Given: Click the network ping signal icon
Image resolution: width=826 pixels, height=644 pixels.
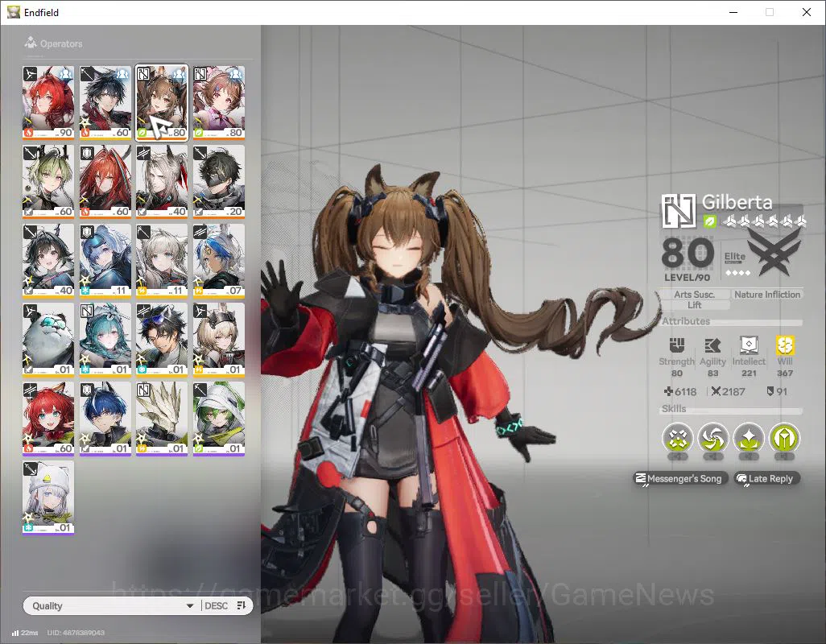Looking at the screenshot, I should tap(15, 633).
